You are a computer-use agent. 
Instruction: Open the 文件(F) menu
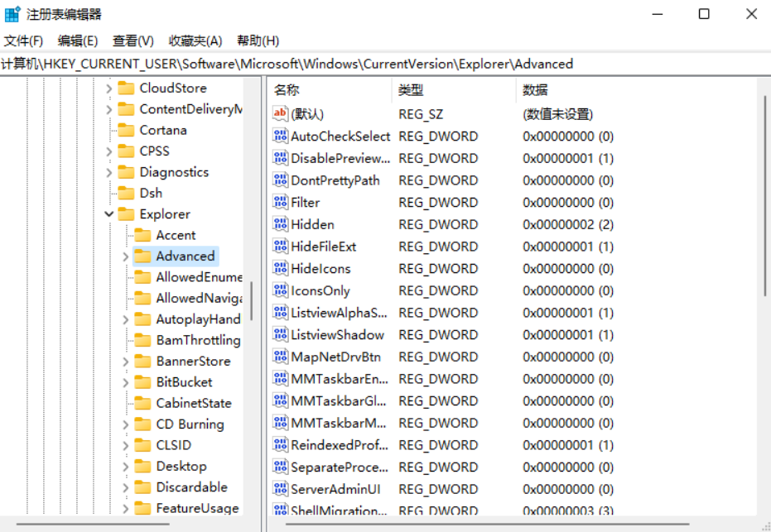(x=23, y=41)
